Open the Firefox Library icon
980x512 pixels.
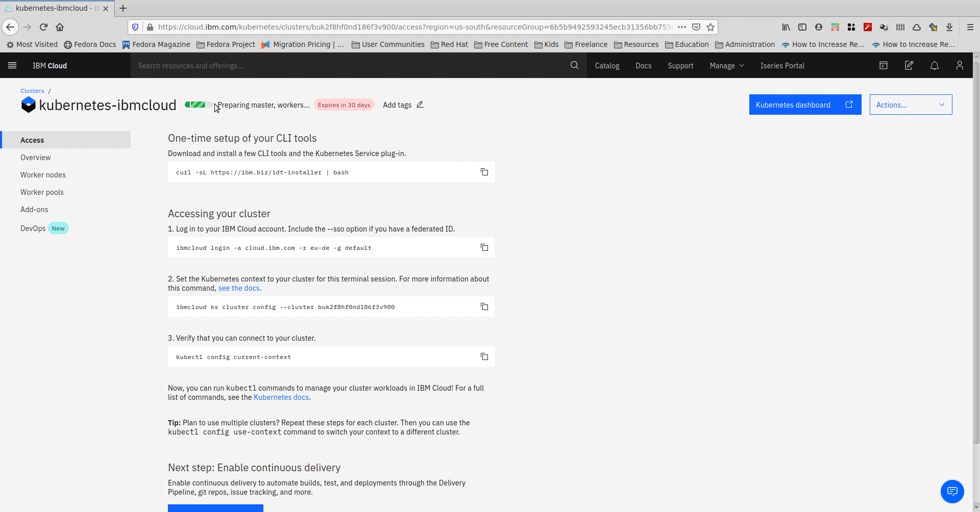[x=786, y=27]
